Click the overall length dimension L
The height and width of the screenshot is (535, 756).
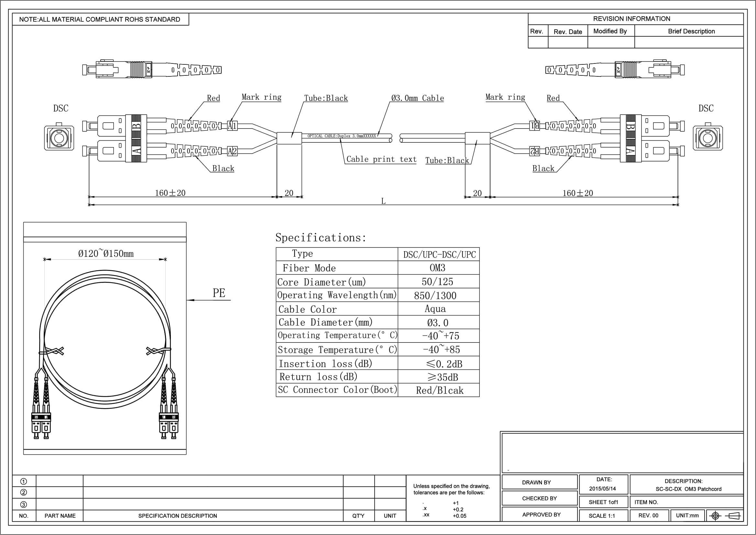click(383, 201)
